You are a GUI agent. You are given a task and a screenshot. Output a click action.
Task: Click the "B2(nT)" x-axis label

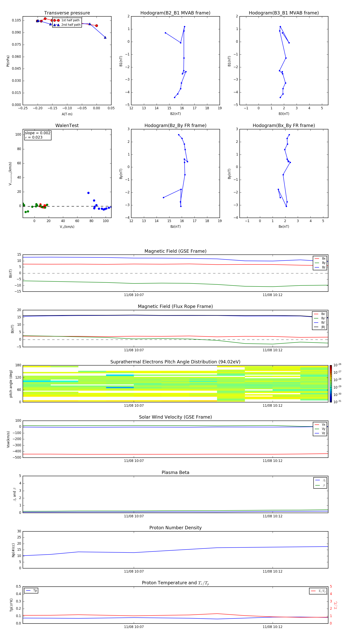tap(175, 114)
